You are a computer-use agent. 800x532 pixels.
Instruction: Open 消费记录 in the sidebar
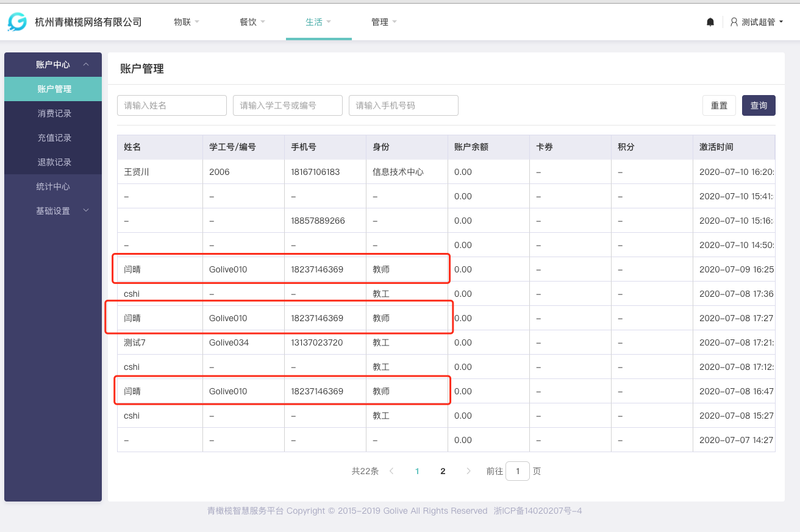click(53, 113)
